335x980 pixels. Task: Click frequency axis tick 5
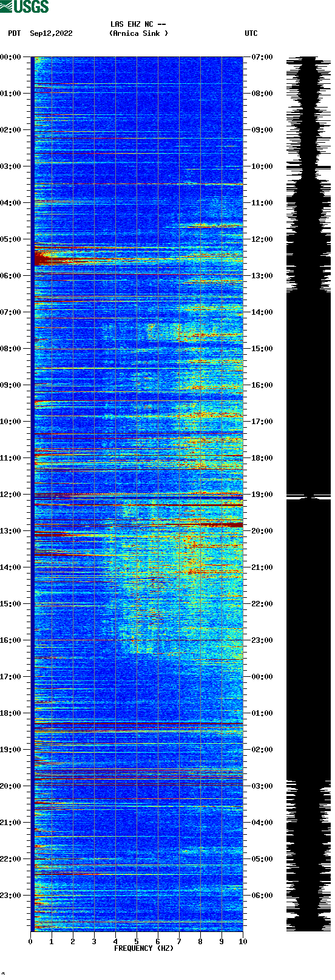tap(137, 942)
